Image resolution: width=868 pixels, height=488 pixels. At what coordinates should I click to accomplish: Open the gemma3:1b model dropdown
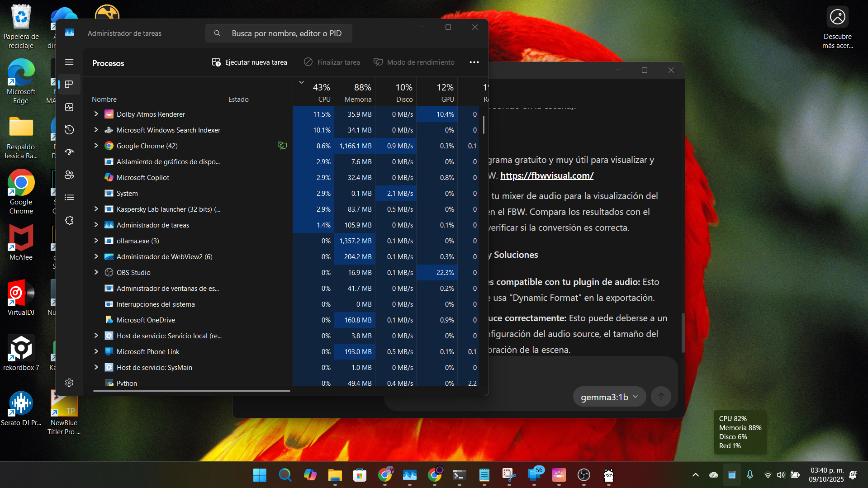point(609,396)
